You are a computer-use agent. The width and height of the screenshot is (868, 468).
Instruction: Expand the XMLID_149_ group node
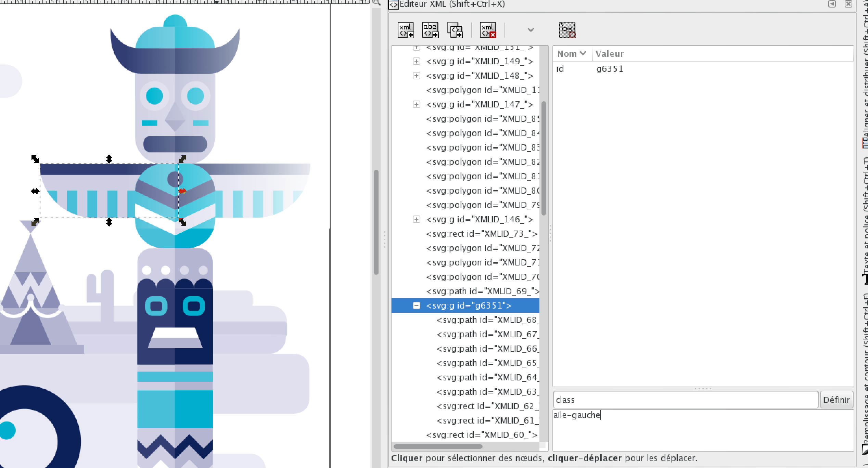[416, 61]
